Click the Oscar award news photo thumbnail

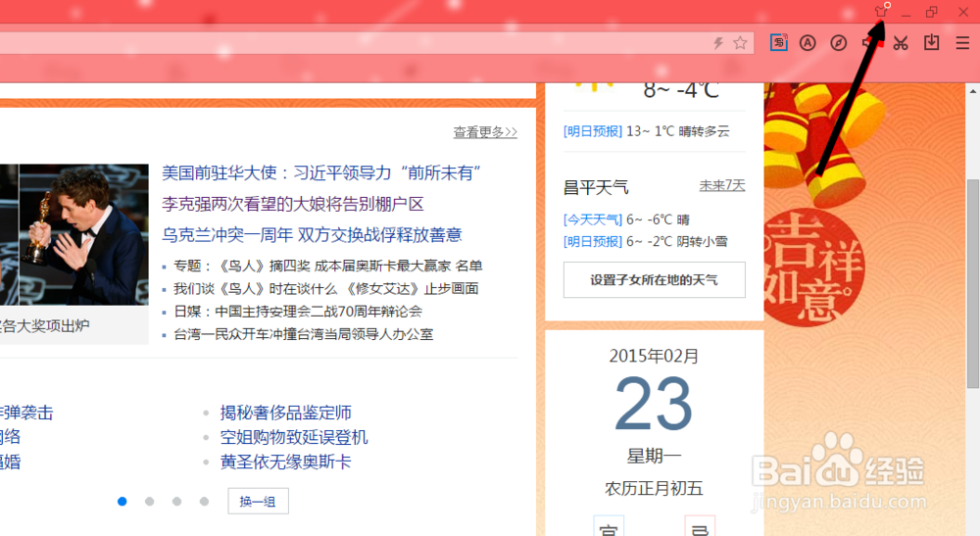74,235
